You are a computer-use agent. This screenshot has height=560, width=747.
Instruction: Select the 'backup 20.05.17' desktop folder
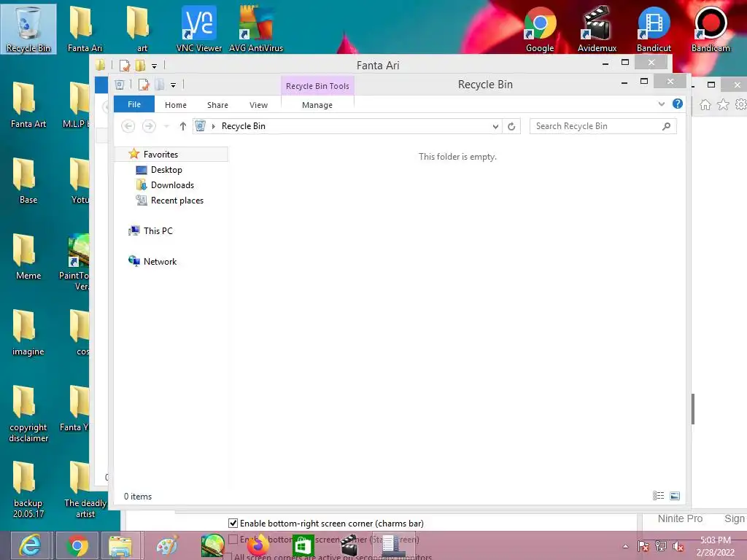coord(28,489)
